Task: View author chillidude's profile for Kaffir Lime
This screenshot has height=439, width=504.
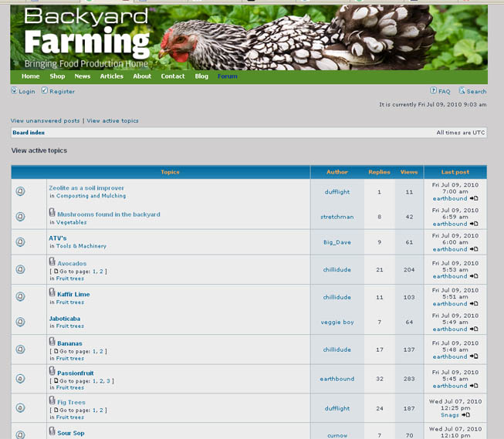Action: click(x=337, y=297)
